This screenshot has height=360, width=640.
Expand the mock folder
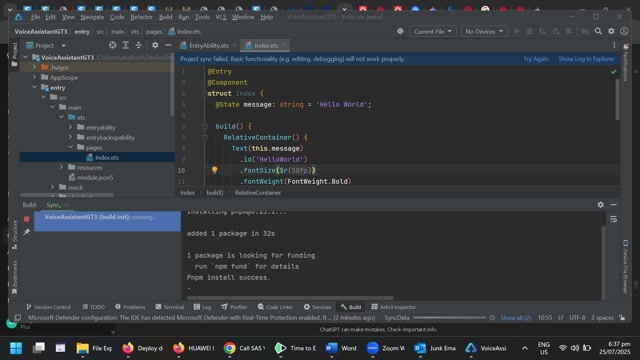click(53, 187)
